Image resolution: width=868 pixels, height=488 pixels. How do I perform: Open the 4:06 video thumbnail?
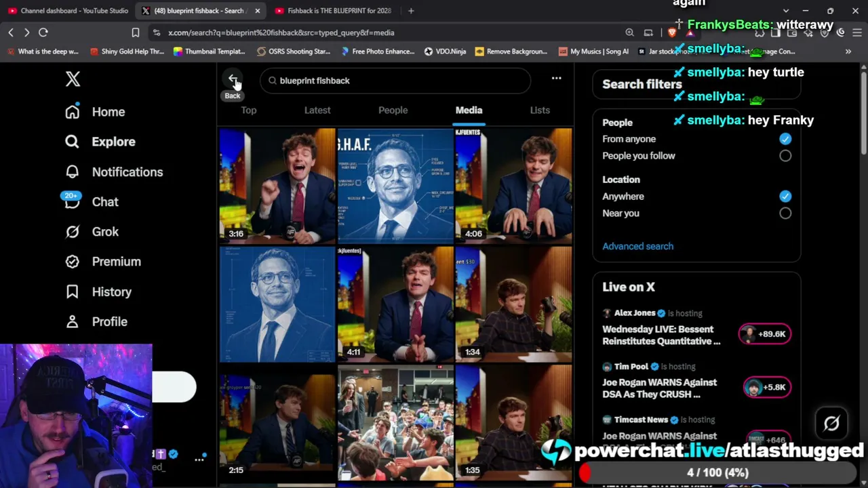[513, 185]
